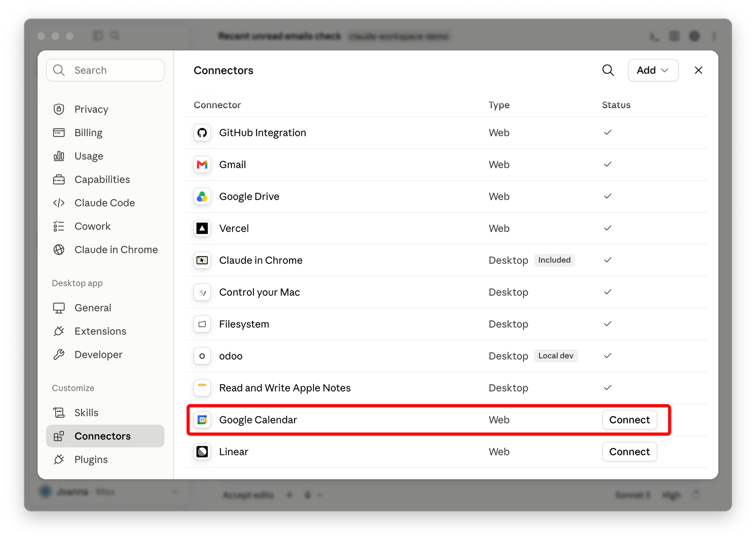This screenshot has height=541, width=756.
Task: Open Usage settings
Action: click(105, 156)
